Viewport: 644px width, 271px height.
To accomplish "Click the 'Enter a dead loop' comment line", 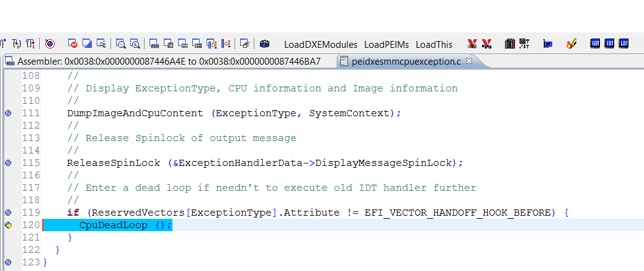I will pos(272,188).
